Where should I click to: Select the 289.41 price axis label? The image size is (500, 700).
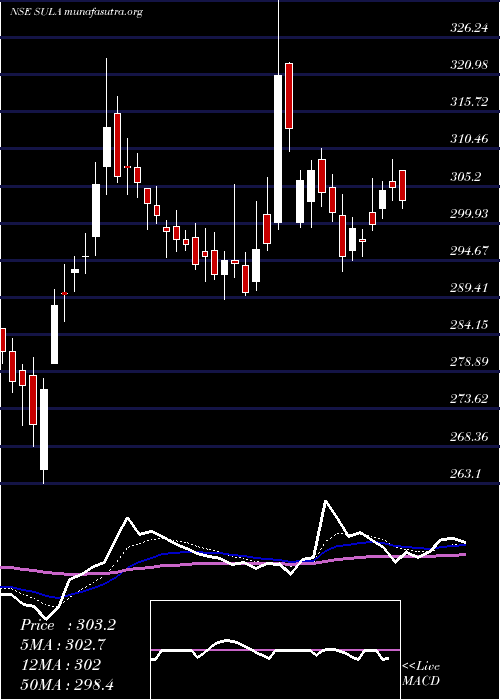tap(469, 288)
